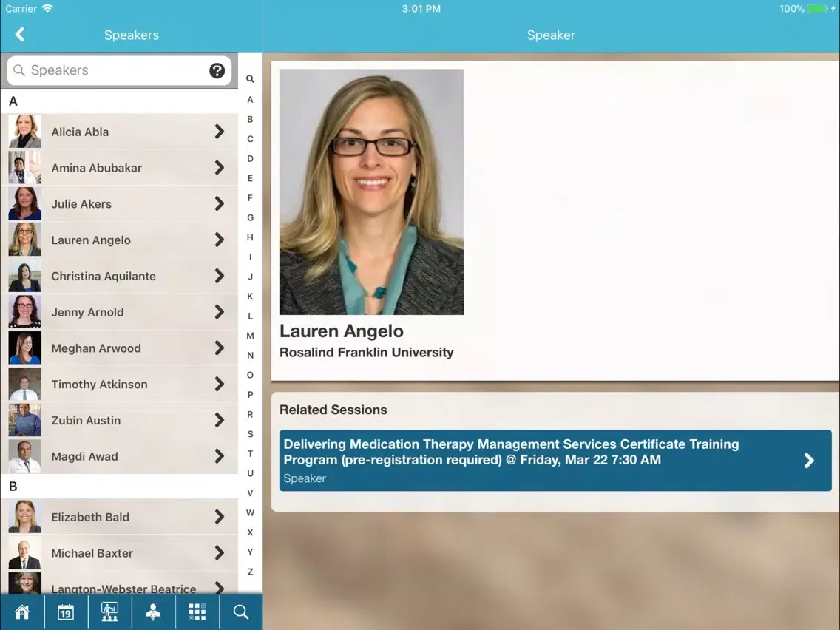Open the grid menu icon
The image size is (840, 630).
(x=197, y=612)
